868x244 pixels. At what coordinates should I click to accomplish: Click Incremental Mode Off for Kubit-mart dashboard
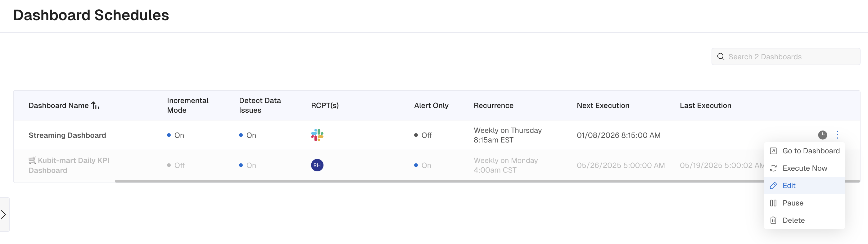[x=176, y=165]
